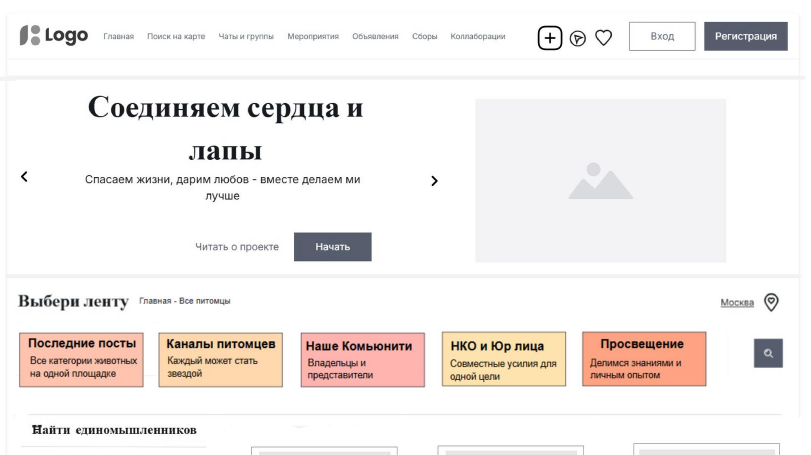Go to previous slide with left arrow
The height and width of the screenshot is (455, 811).
pyautogui.click(x=24, y=177)
